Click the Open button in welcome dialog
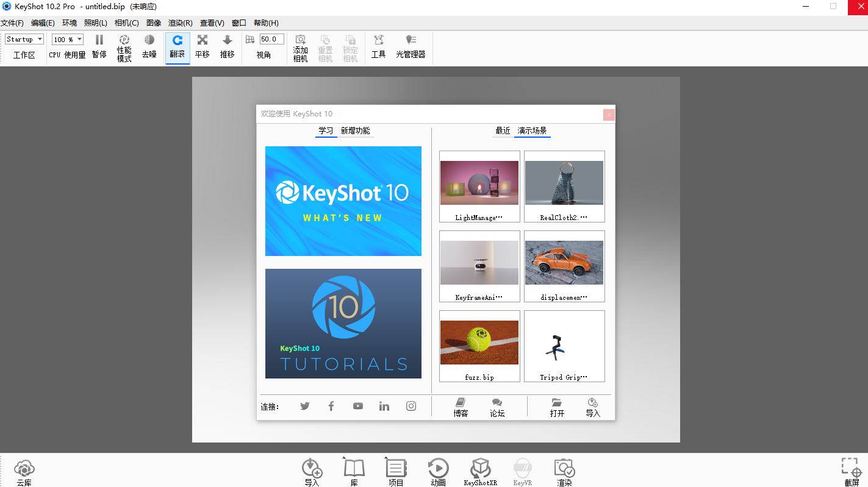The image size is (868, 487). pos(557,407)
